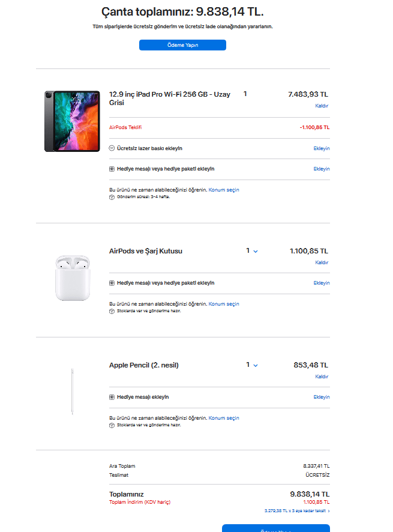Open the iPad Pro product image
This screenshot has width=393, height=532.
72,121
